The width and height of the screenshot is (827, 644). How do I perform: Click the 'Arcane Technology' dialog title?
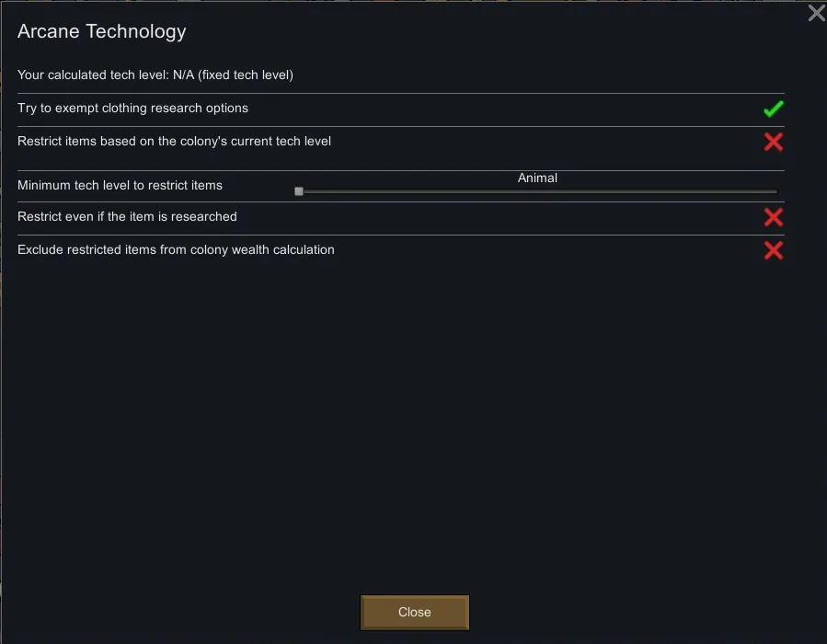[101, 31]
